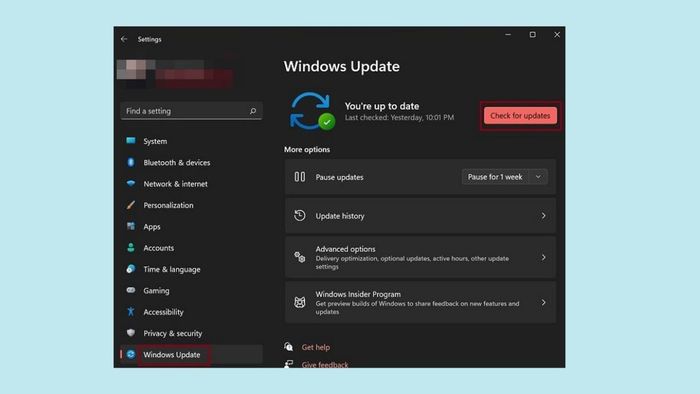The height and width of the screenshot is (394, 700).
Task: Close the Settings window
Action: click(x=557, y=34)
